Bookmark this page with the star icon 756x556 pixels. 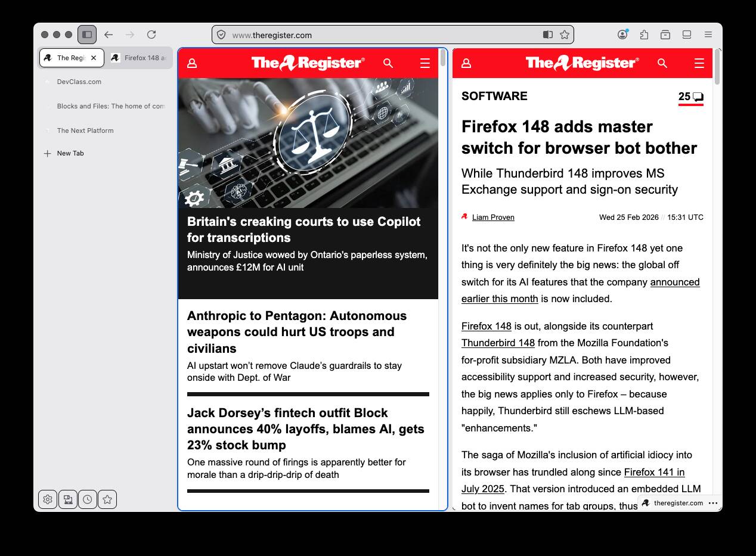click(564, 35)
